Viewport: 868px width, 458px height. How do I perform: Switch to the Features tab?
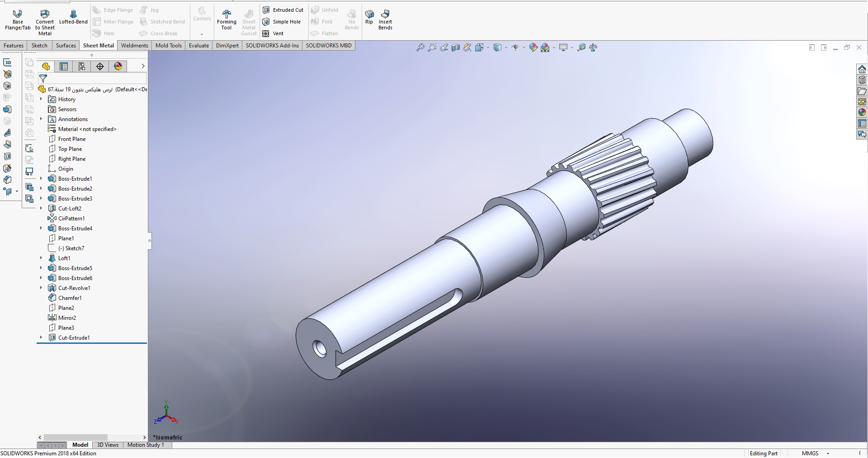14,46
